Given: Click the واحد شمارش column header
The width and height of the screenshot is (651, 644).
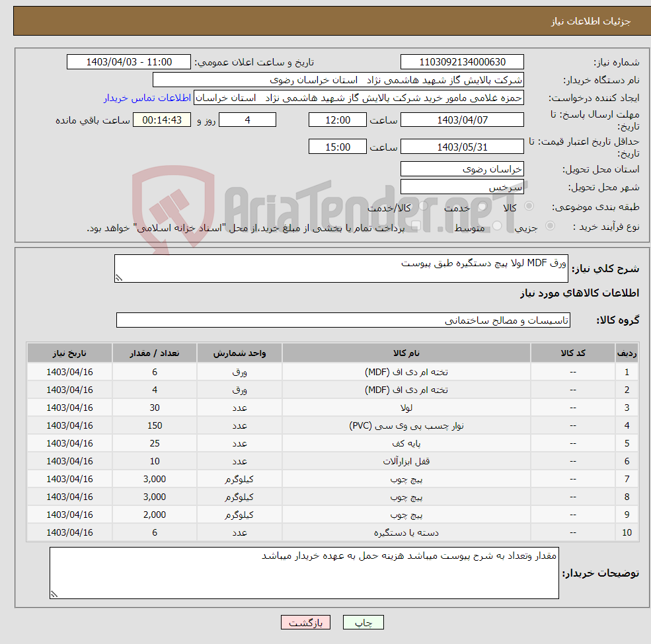Looking at the screenshot, I should [x=239, y=353].
